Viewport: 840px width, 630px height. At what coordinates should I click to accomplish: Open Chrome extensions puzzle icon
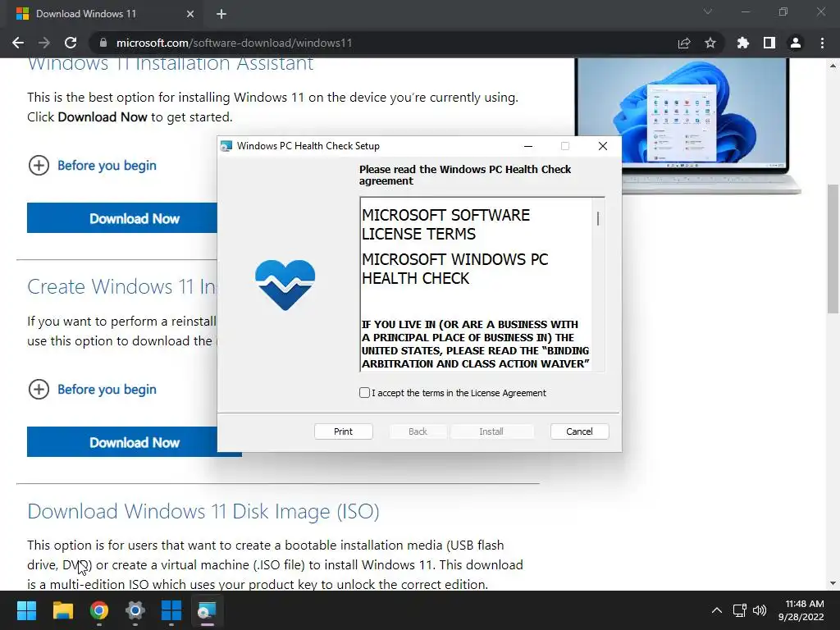(743, 43)
